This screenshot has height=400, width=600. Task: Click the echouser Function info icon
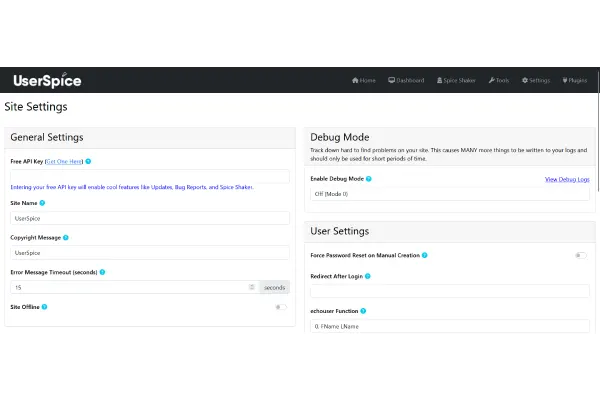[x=362, y=310]
